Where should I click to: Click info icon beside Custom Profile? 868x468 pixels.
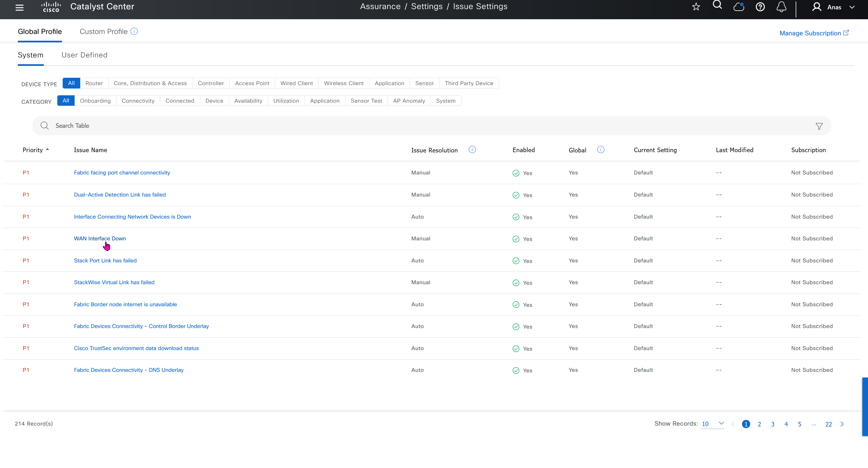coord(134,31)
